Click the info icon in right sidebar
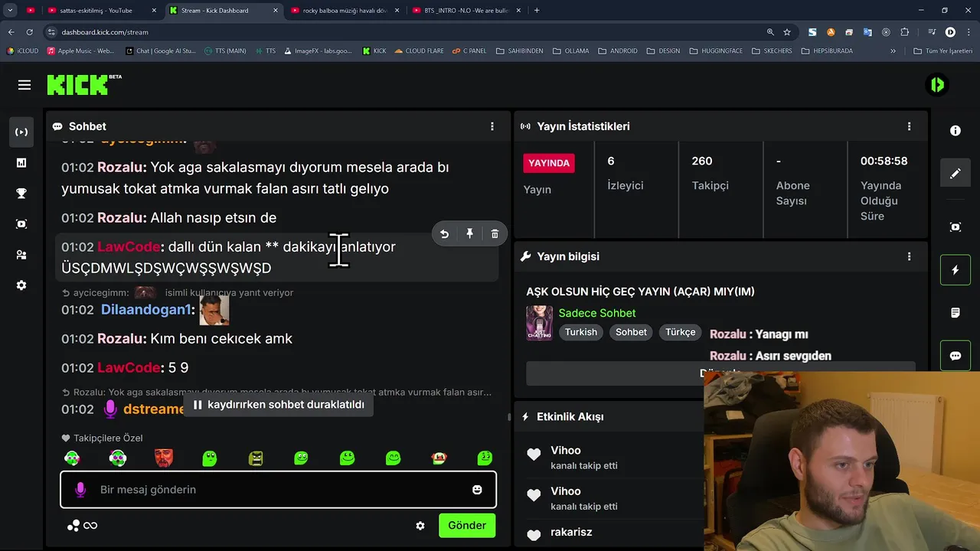Screen dimensions: 980x551 coord(955,131)
